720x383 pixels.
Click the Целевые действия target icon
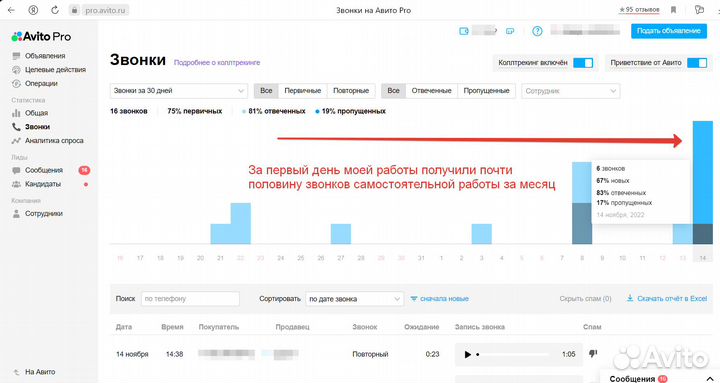tap(17, 70)
